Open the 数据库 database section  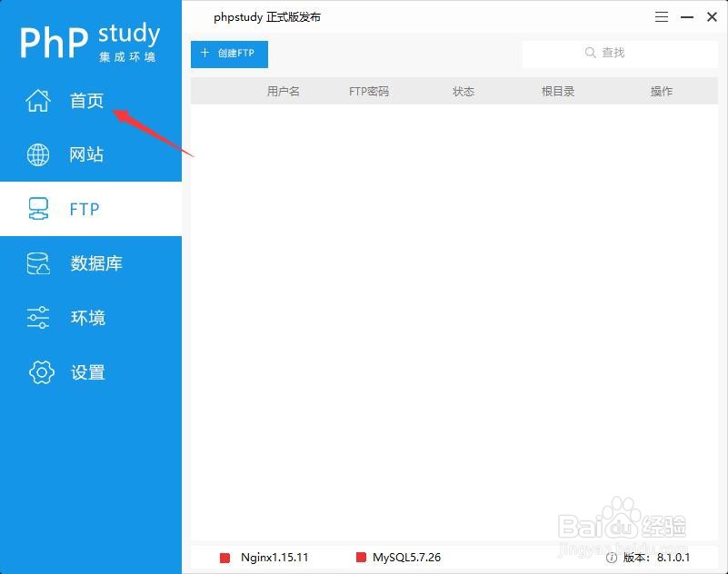[x=91, y=263]
